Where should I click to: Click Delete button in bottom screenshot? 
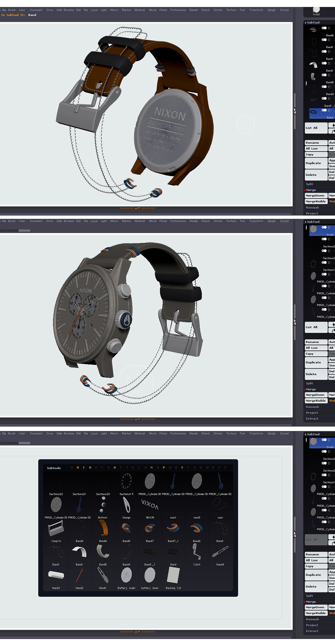[x=316, y=586]
